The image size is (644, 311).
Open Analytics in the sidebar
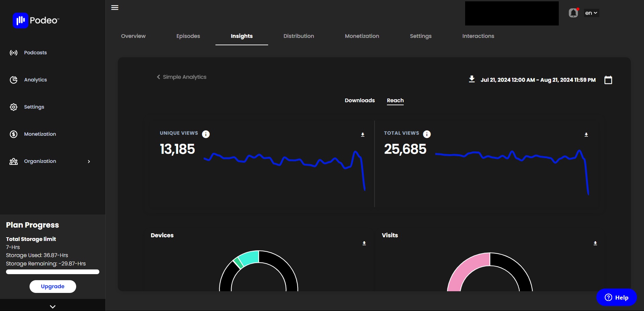pyautogui.click(x=35, y=80)
